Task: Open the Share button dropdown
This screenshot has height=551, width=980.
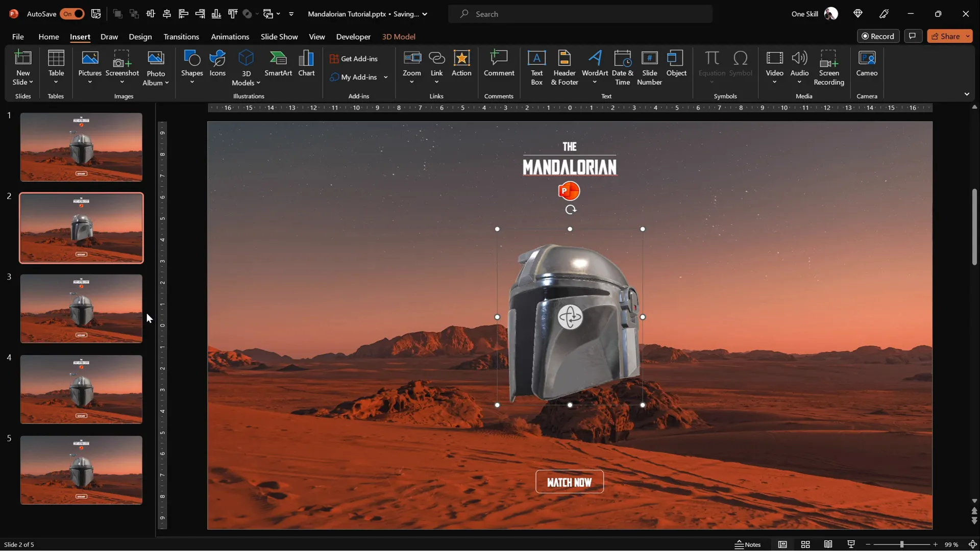Action: coord(967,36)
